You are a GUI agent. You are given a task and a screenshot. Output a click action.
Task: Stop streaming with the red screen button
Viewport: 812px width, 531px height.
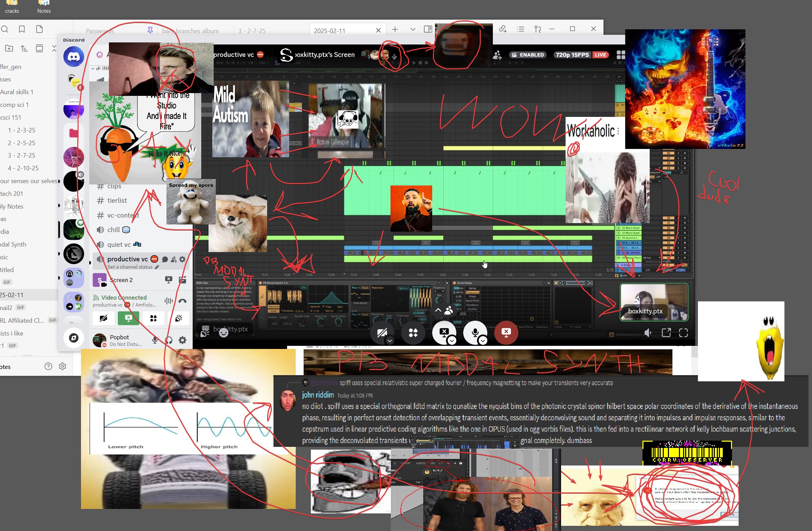(506, 333)
